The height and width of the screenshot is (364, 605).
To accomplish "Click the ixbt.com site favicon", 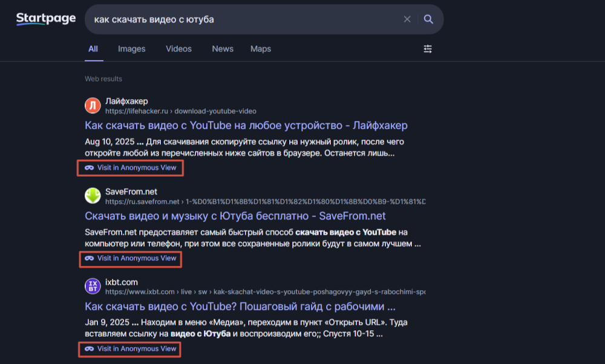I will coord(93,287).
